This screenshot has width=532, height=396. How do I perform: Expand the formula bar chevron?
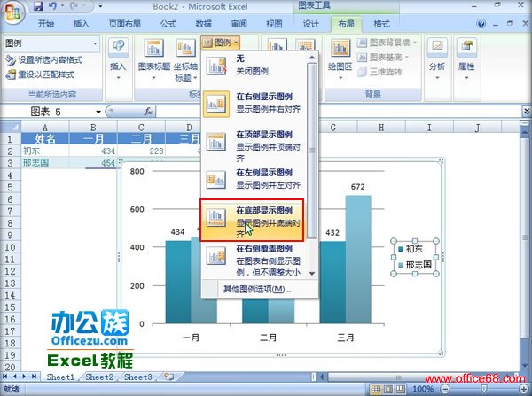(526, 112)
